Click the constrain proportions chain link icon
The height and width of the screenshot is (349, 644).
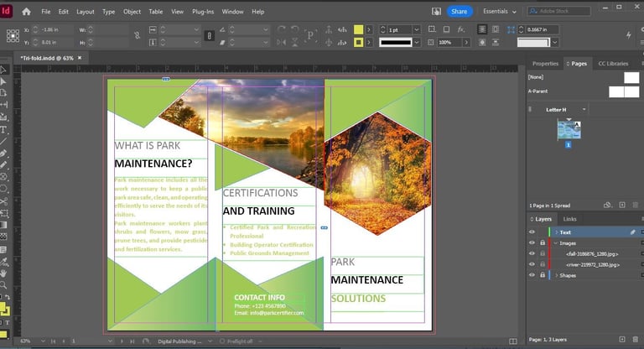point(137,34)
